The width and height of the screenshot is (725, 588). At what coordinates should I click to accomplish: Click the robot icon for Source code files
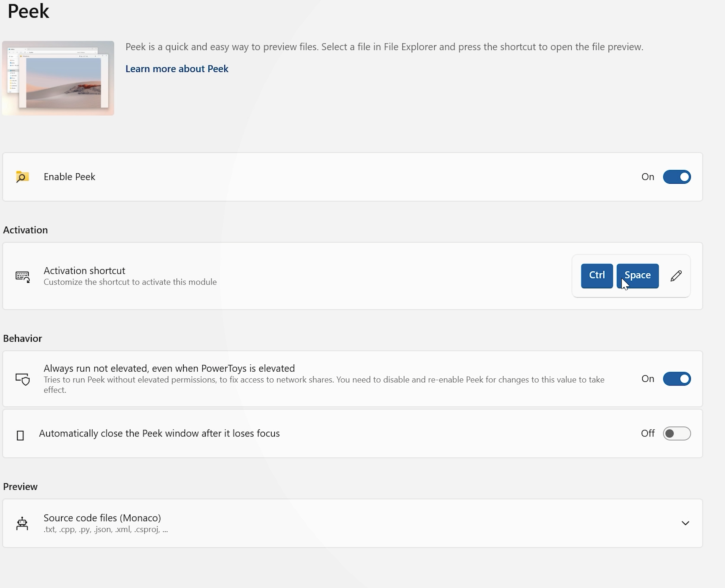[22, 523]
